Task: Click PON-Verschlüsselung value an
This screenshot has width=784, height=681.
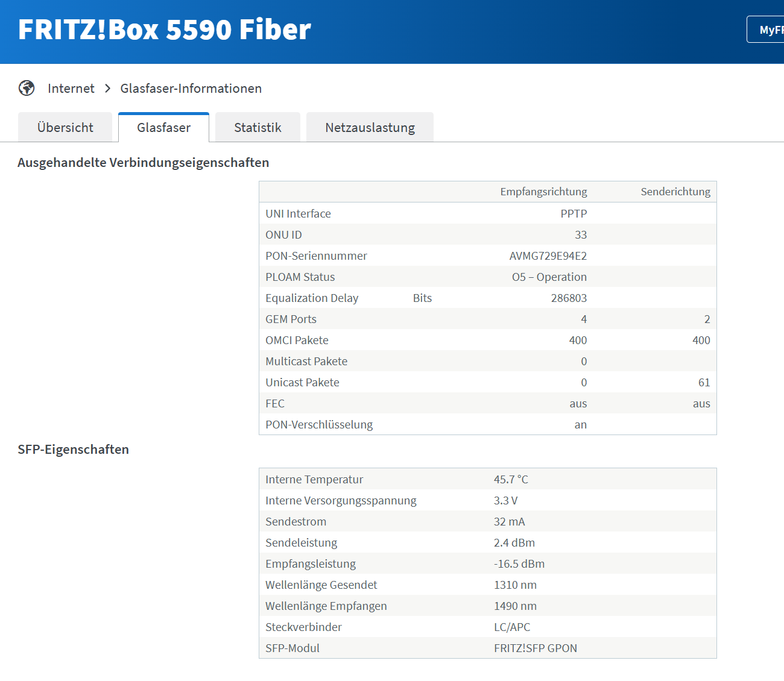Action: click(x=581, y=425)
